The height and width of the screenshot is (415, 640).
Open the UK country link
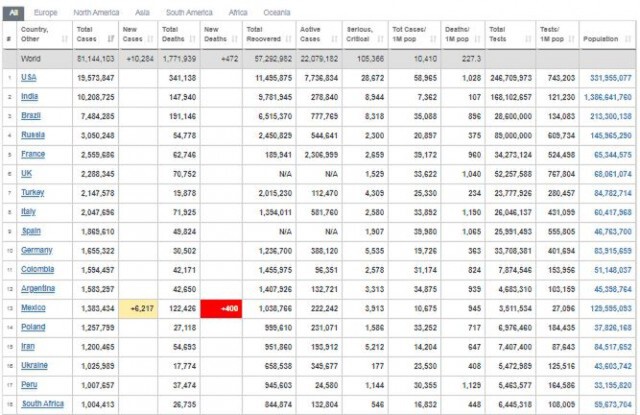pyautogui.click(x=27, y=173)
